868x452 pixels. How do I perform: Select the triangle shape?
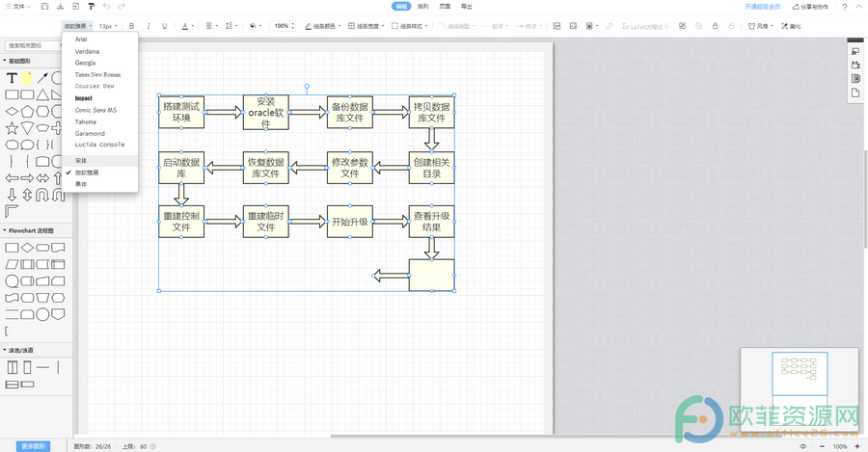coord(42,94)
